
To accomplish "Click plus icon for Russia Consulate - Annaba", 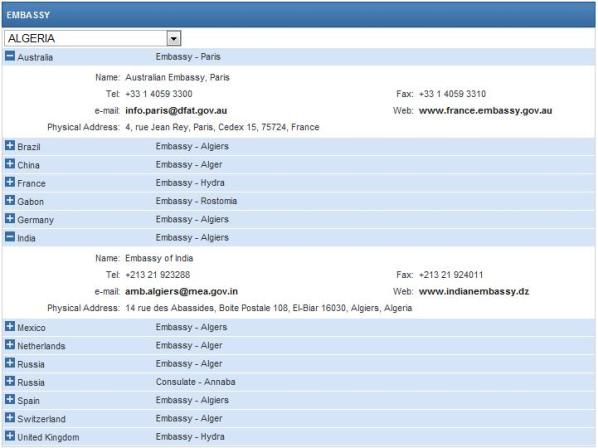I will point(10,381).
